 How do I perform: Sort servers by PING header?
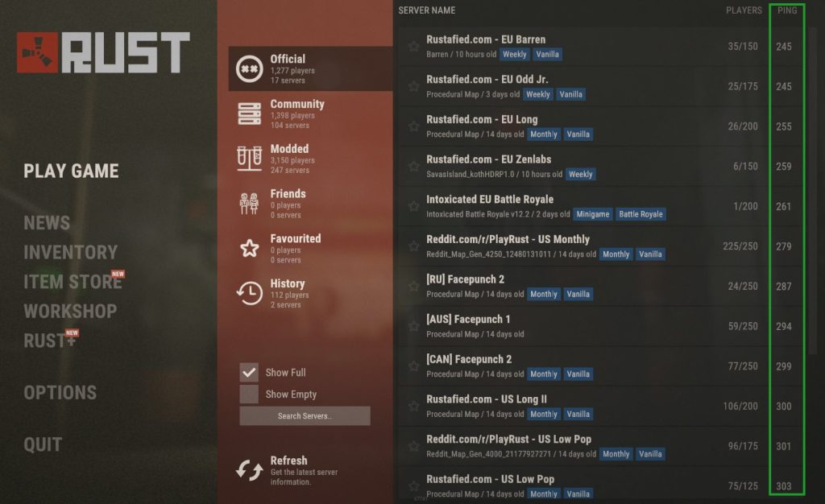(x=787, y=10)
